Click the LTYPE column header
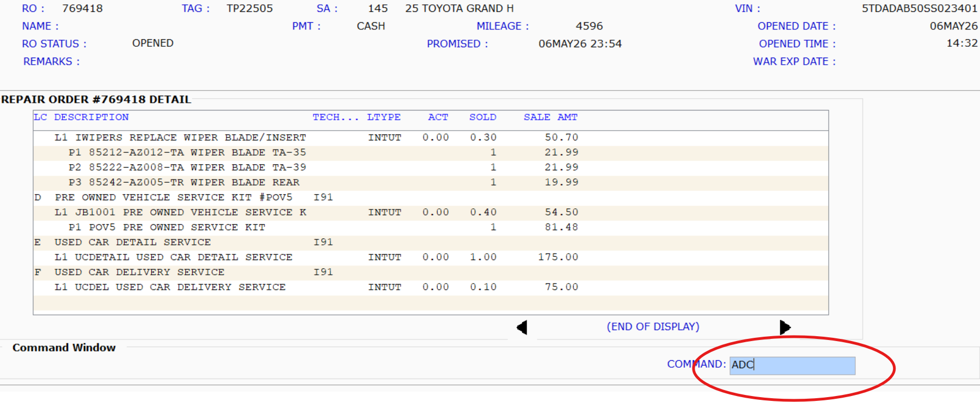980x402 pixels. coord(384,117)
